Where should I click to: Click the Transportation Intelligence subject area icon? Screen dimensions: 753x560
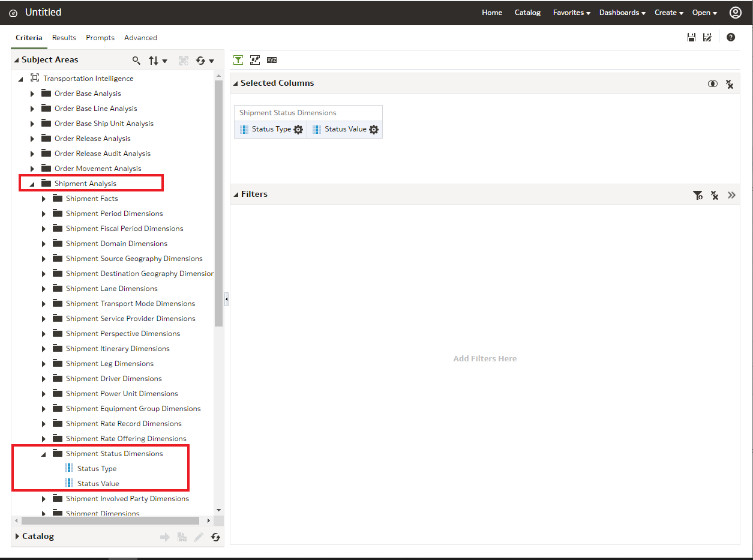[35, 78]
